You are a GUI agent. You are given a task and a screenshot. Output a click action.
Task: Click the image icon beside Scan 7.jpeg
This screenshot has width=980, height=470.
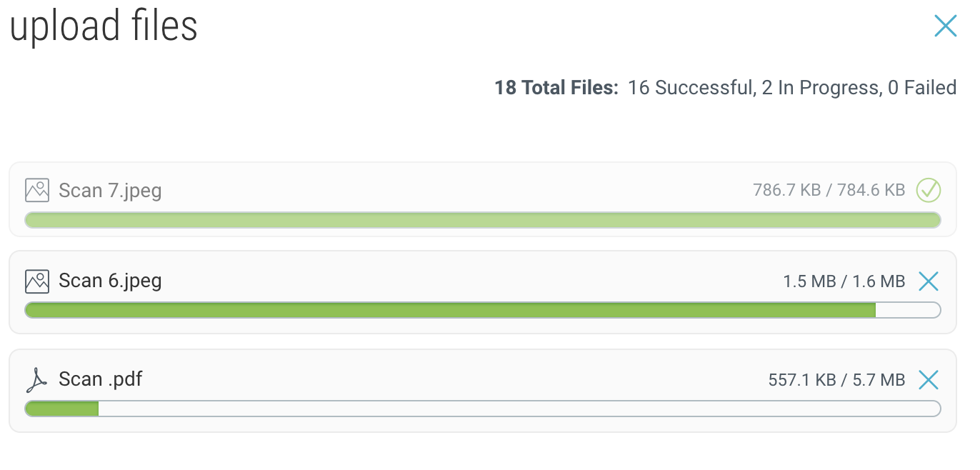[37, 191]
